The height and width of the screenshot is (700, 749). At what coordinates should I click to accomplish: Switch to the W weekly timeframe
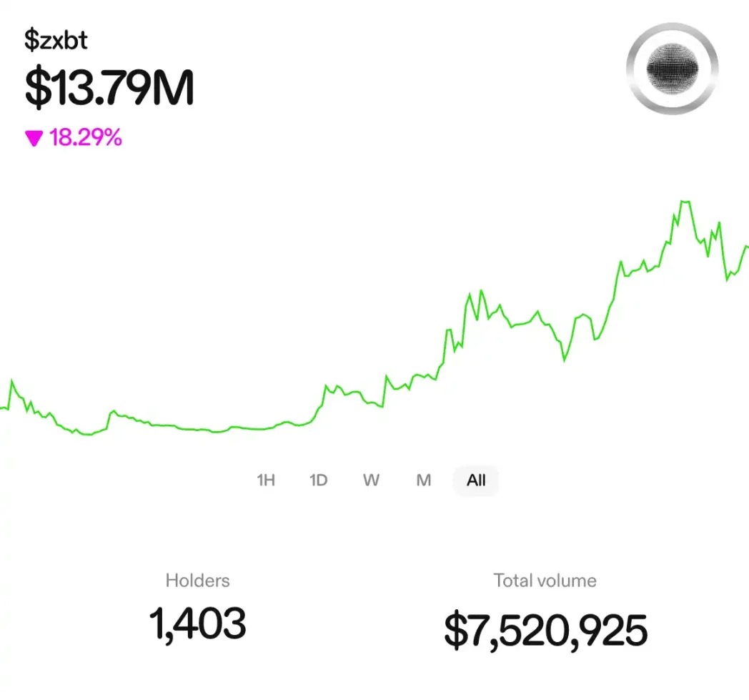(371, 480)
